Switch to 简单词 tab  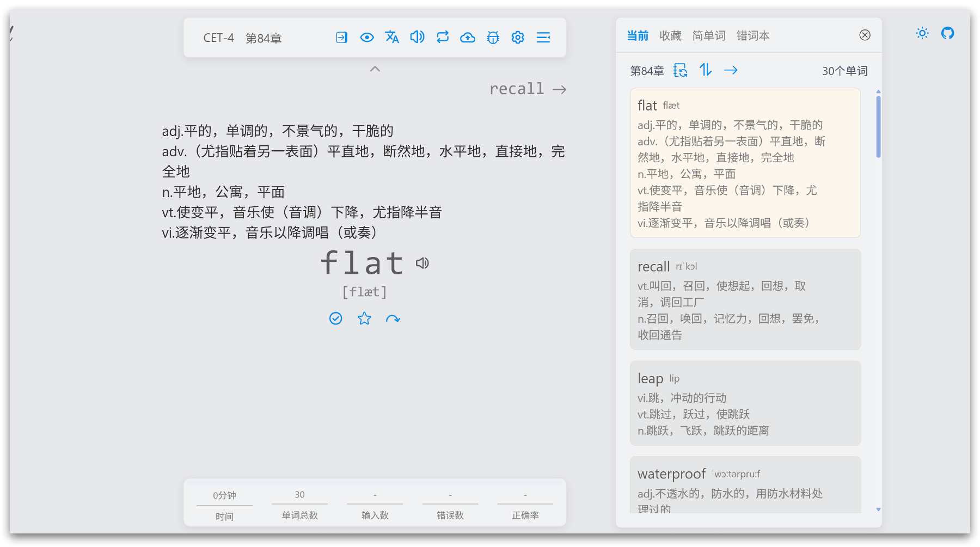(709, 35)
